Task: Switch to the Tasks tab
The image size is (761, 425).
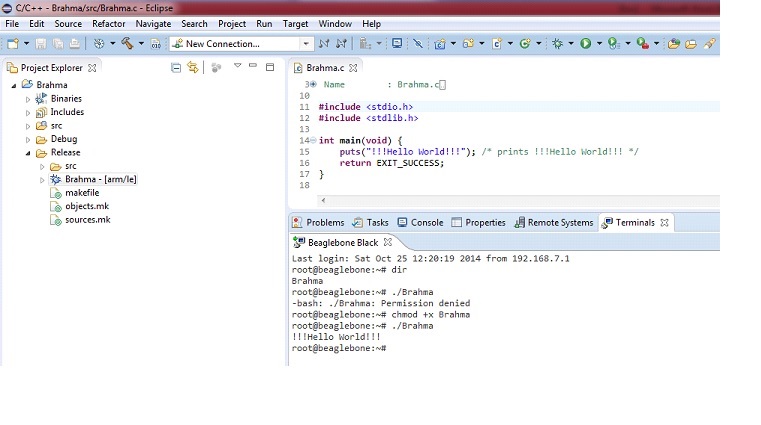Action: [371, 223]
